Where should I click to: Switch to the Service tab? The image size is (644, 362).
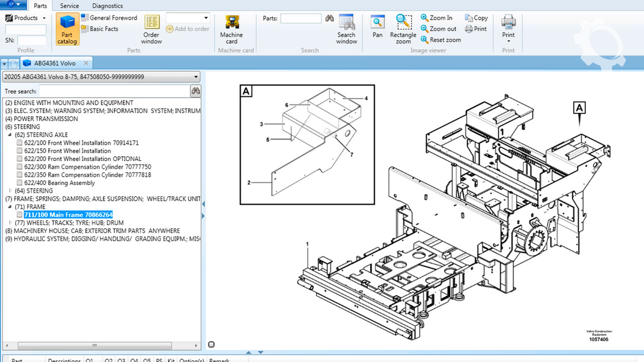[69, 6]
